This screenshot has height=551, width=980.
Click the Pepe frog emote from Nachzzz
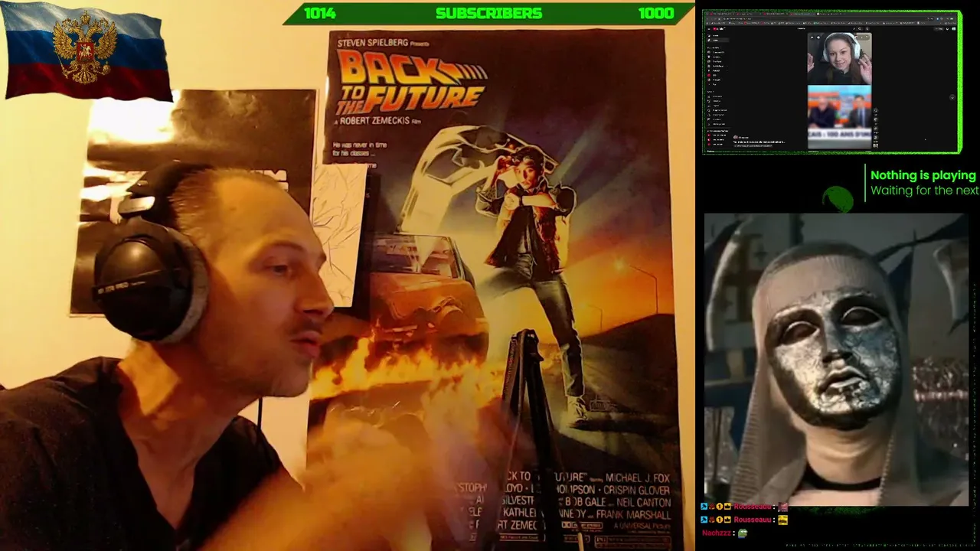pyautogui.click(x=743, y=533)
